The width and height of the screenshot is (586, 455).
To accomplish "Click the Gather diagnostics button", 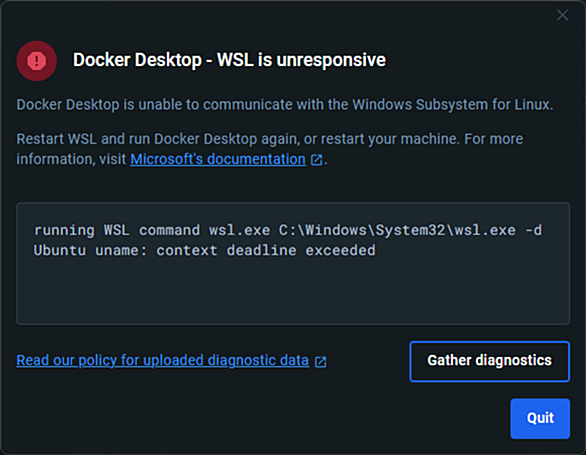I will 490,361.
